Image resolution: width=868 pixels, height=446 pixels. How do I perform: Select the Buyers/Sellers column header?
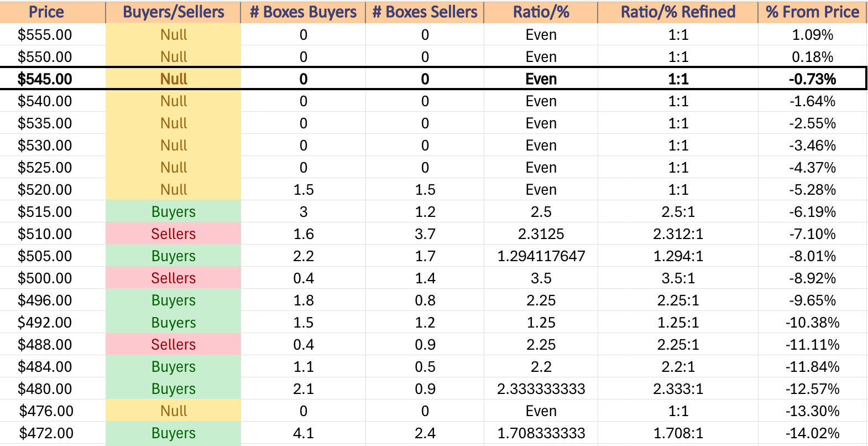click(173, 12)
